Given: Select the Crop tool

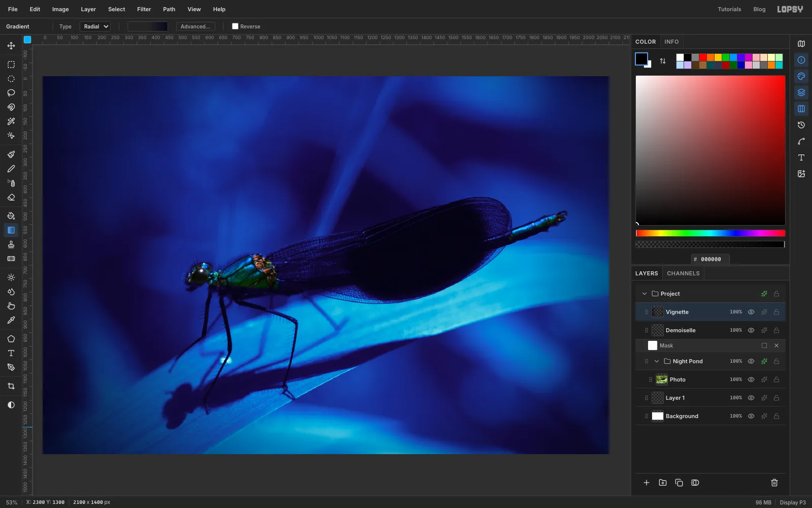Looking at the screenshot, I should 11,386.
